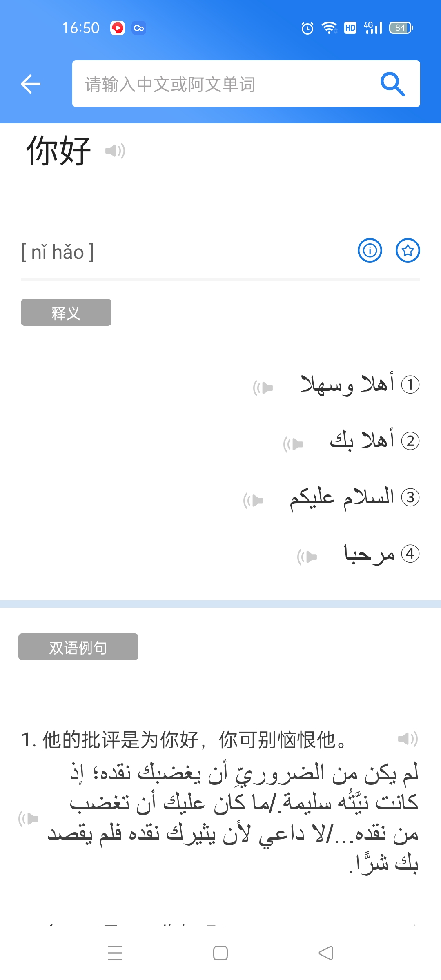Open word info circle icon

click(370, 250)
